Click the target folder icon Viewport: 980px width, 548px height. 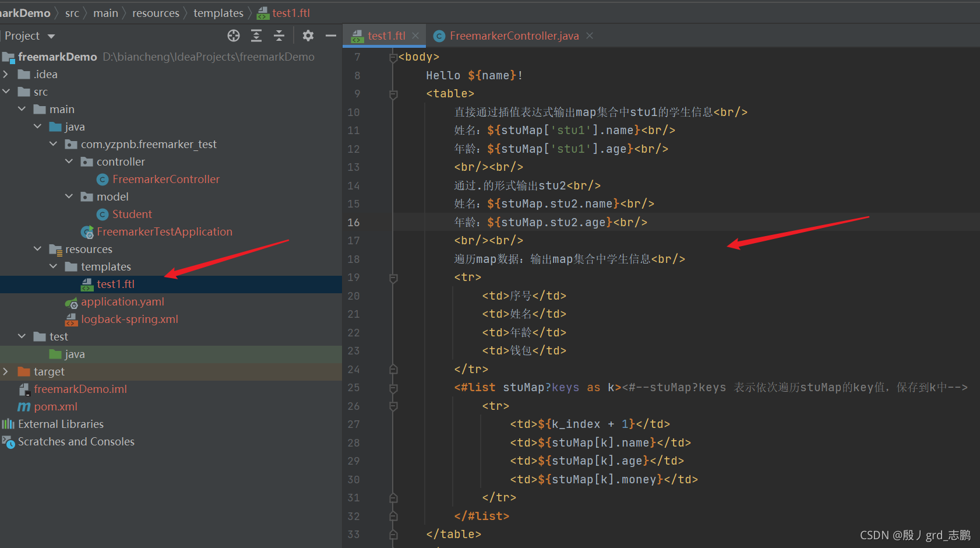pyautogui.click(x=24, y=371)
